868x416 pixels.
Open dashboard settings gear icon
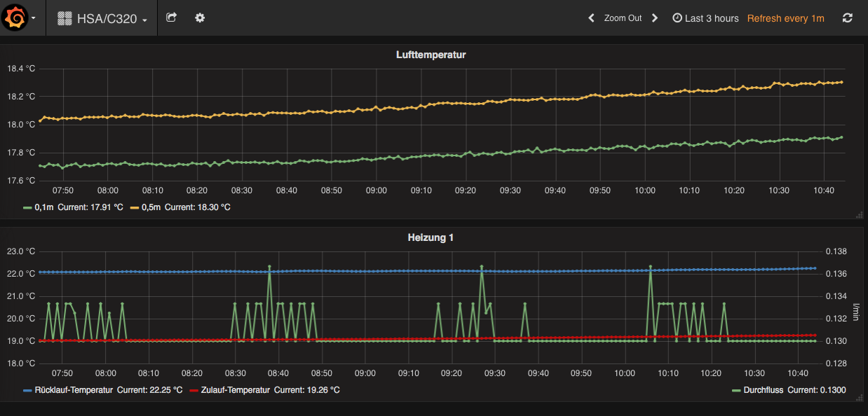pos(200,18)
